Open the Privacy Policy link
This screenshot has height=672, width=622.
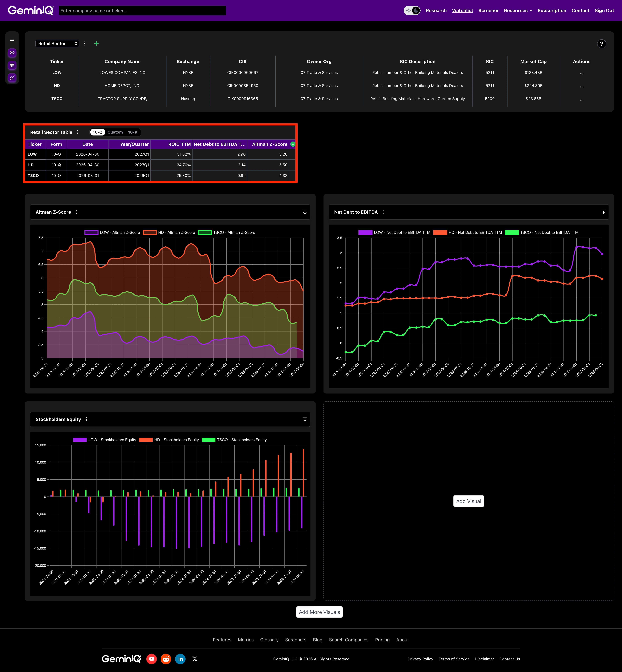pos(420,659)
